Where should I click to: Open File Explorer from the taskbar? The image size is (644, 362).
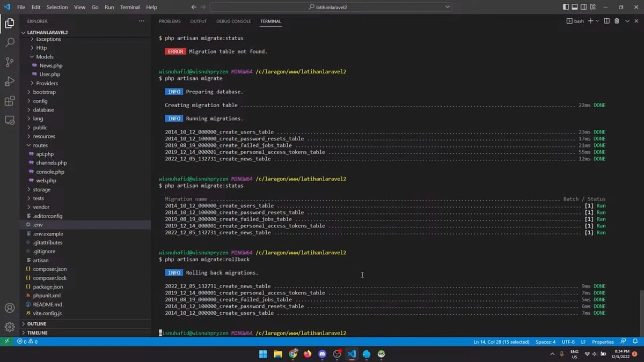278,354
